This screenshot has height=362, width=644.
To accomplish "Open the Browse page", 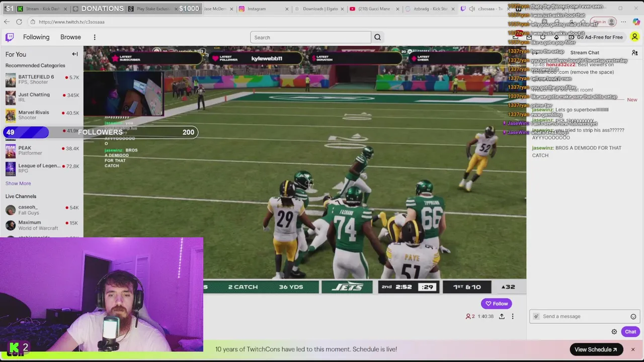I will [70, 37].
